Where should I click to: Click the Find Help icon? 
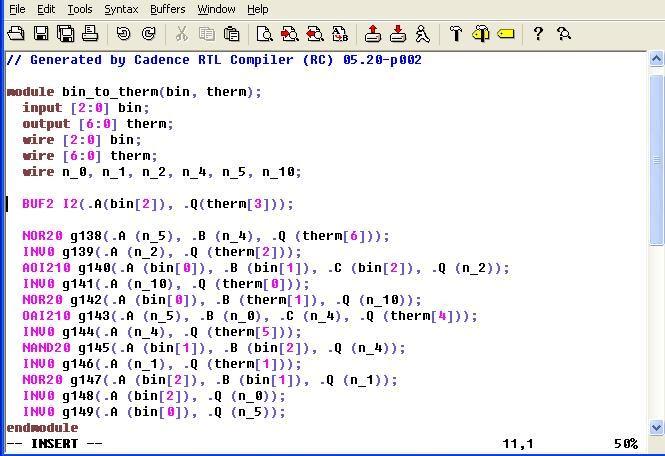(x=564, y=34)
